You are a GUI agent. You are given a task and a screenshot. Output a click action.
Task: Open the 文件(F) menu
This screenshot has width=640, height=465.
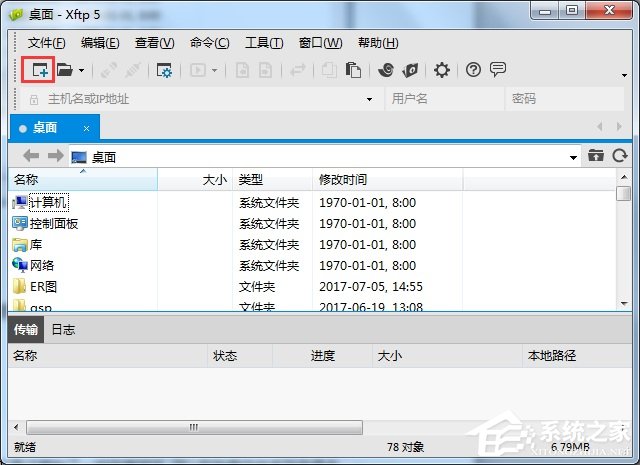pyautogui.click(x=46, y=43)
